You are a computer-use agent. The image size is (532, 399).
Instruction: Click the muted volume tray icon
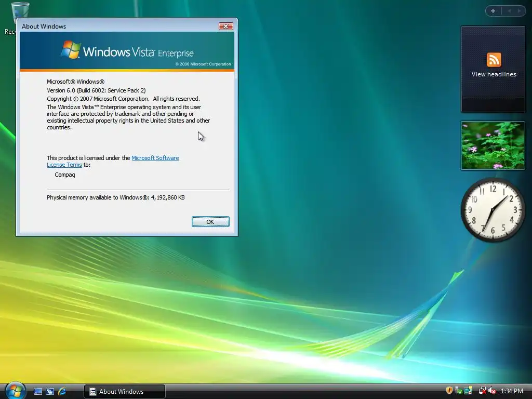pyautogui.click(x=492, y=391)
